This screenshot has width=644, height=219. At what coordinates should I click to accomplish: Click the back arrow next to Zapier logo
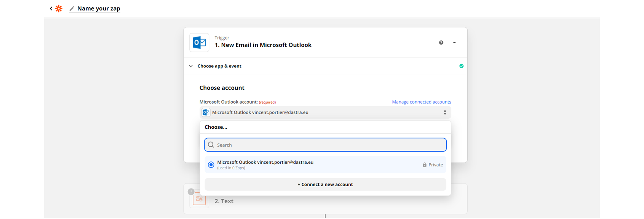51,8
